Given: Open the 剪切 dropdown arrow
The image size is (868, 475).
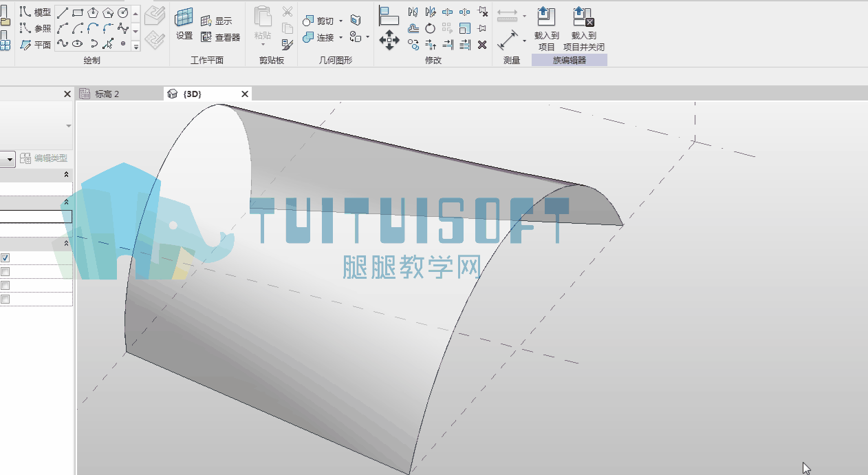Looking at the screenshot, I should click(340, 21).
